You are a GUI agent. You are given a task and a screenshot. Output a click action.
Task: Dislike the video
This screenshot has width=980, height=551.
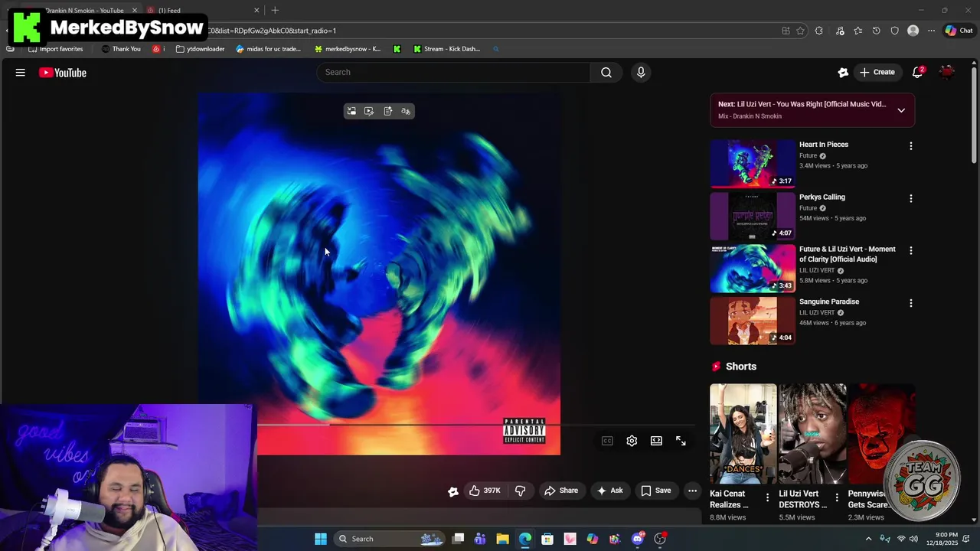[520, 491]
